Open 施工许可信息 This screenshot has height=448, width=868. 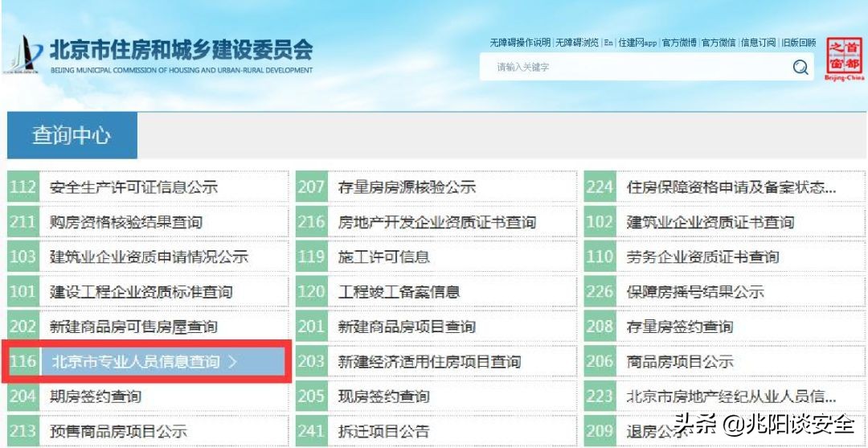pos(383,257)
